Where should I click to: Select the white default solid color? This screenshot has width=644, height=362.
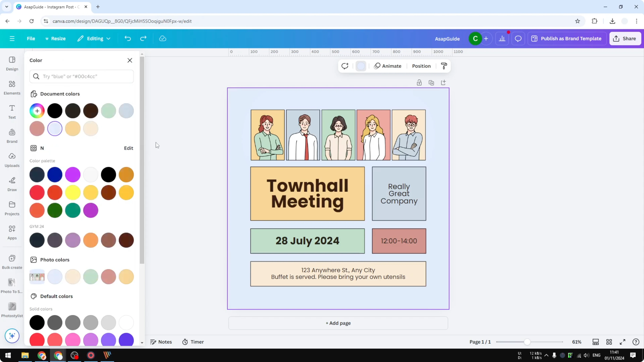click(126, 322)
